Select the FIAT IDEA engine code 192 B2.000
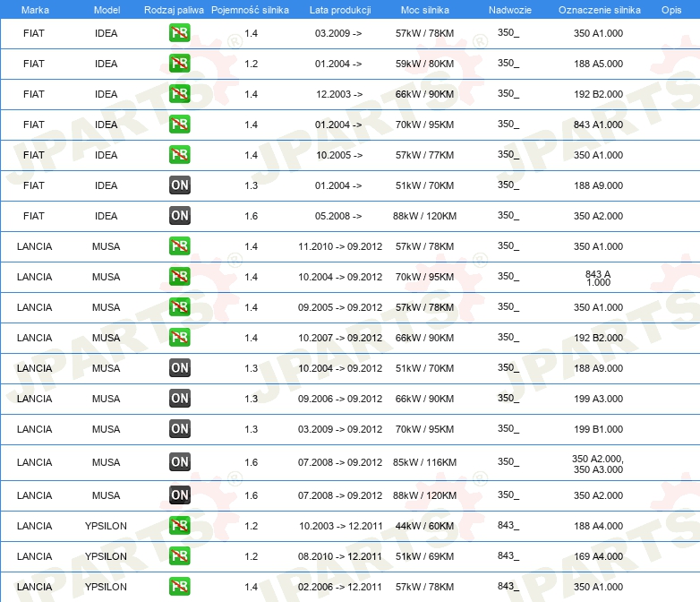 tap(598, 94)
